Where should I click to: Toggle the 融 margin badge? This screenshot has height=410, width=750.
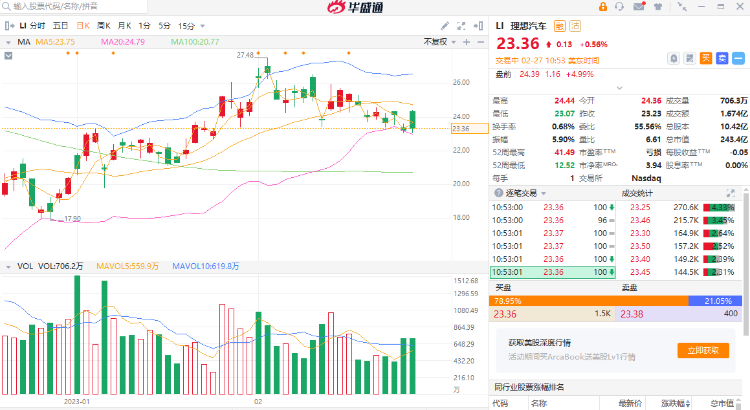point(560,25)
